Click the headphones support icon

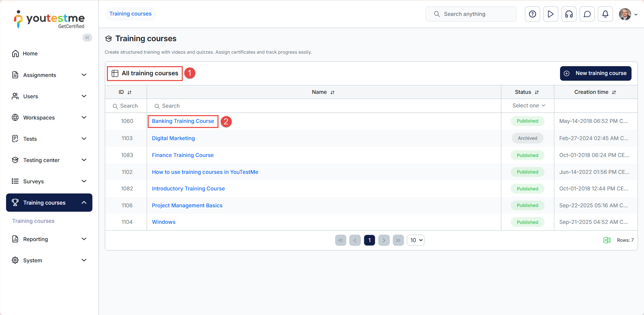point(569,14)
